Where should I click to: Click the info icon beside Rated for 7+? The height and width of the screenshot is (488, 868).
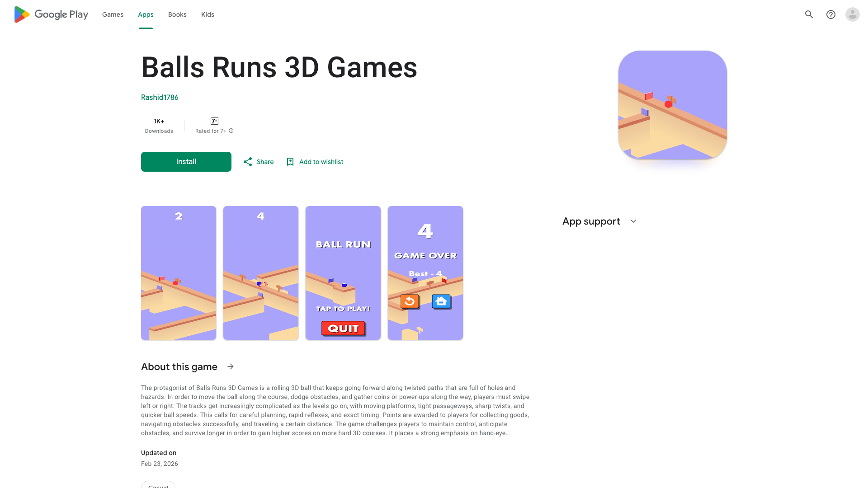(231, 131)
